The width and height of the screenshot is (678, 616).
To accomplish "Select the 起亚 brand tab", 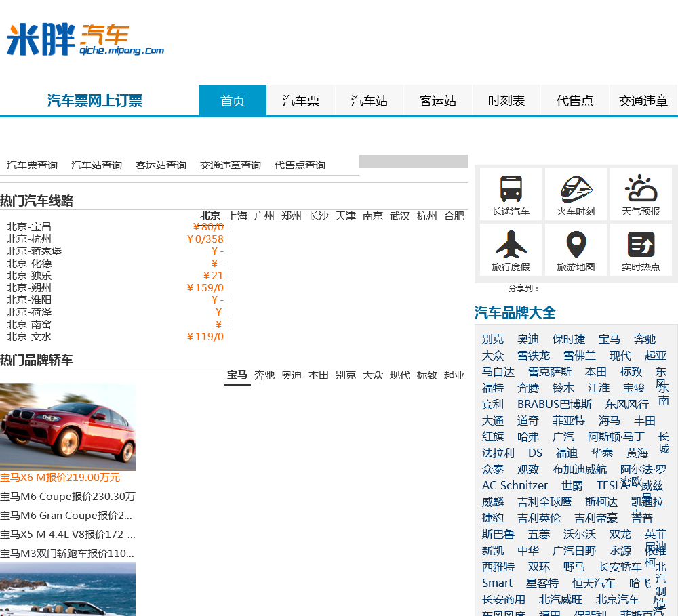I will [x=454, y=375].
